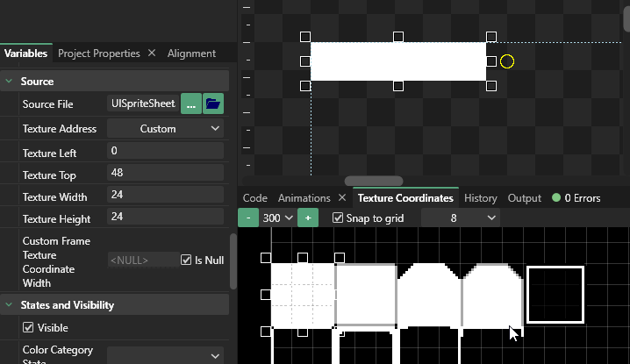Open the zoom percentage dropdown showing 300
Image resolution: width=630 pixels, height=364 pixels.
tap(277, 218)
